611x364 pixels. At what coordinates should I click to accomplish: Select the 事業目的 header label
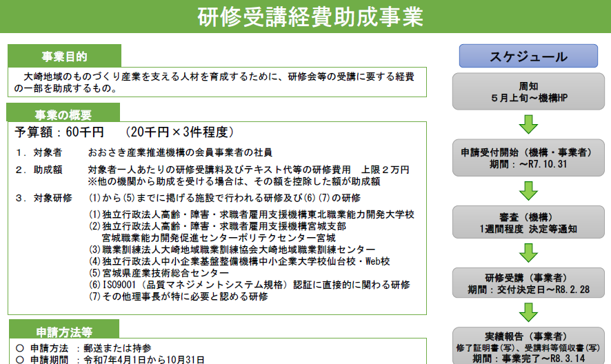coord(64,57)
